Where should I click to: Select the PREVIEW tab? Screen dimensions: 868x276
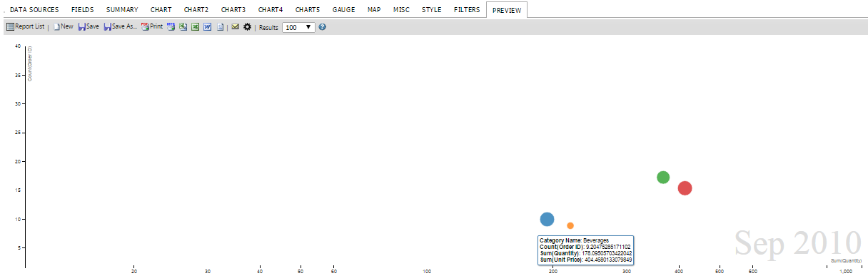pos(507,10)
